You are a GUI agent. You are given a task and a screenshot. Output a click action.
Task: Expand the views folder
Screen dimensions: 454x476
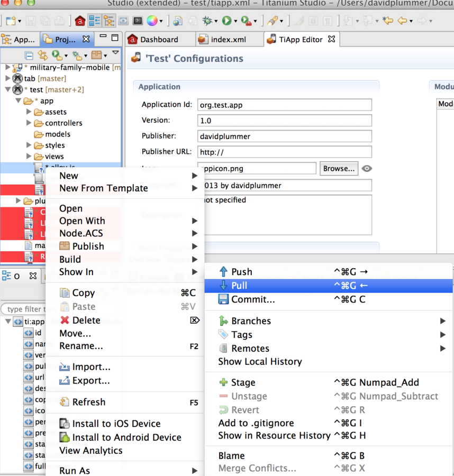click(29, 157)
